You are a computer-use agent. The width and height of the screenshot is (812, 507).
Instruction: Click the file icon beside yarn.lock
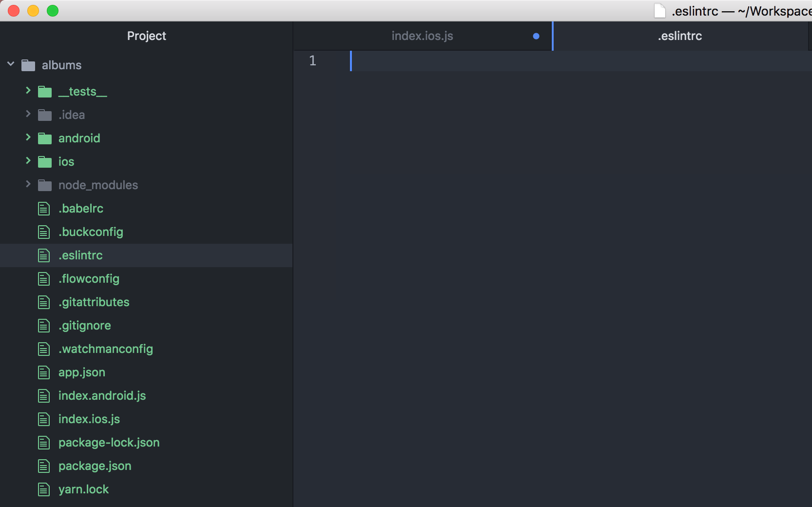[43, 489]
